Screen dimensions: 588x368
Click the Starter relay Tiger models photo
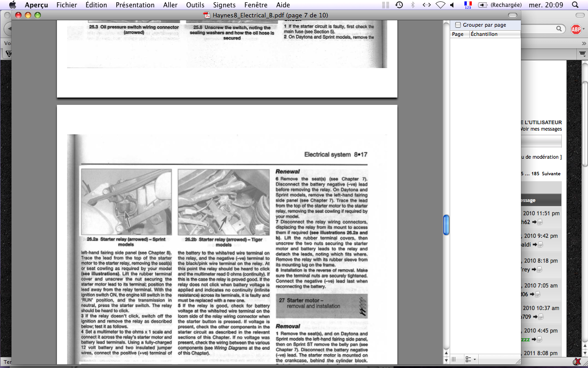[223, 202]
